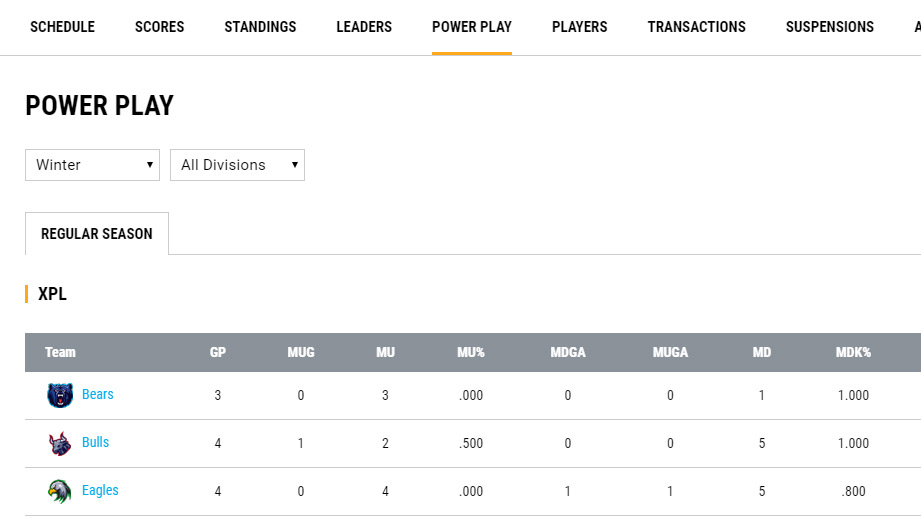Click the MDK% column header
921x518 pixels.
[853, 352]
